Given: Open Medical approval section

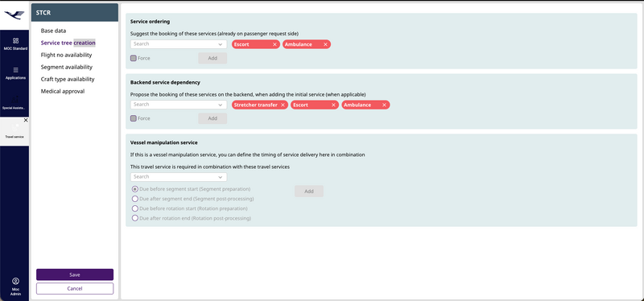Looking at the screenshot, I should [x=63, y=91].
